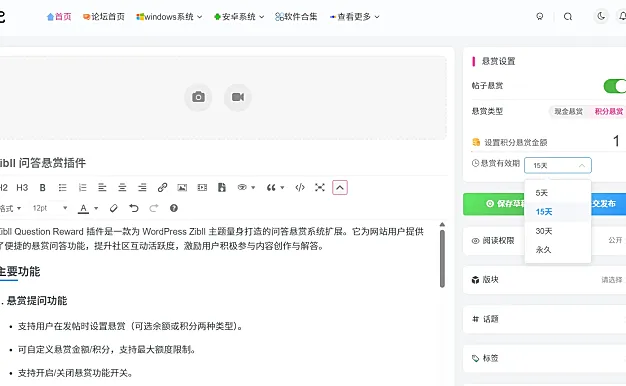Center align the text

(x=122, y=188)
